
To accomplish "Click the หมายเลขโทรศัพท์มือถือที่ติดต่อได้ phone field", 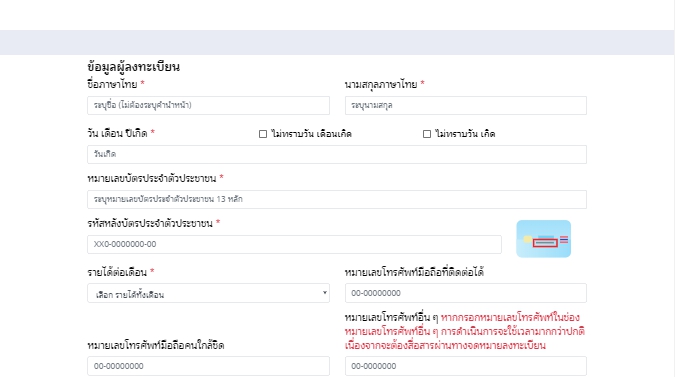I will pyautogui.click(x=466, y=293).
